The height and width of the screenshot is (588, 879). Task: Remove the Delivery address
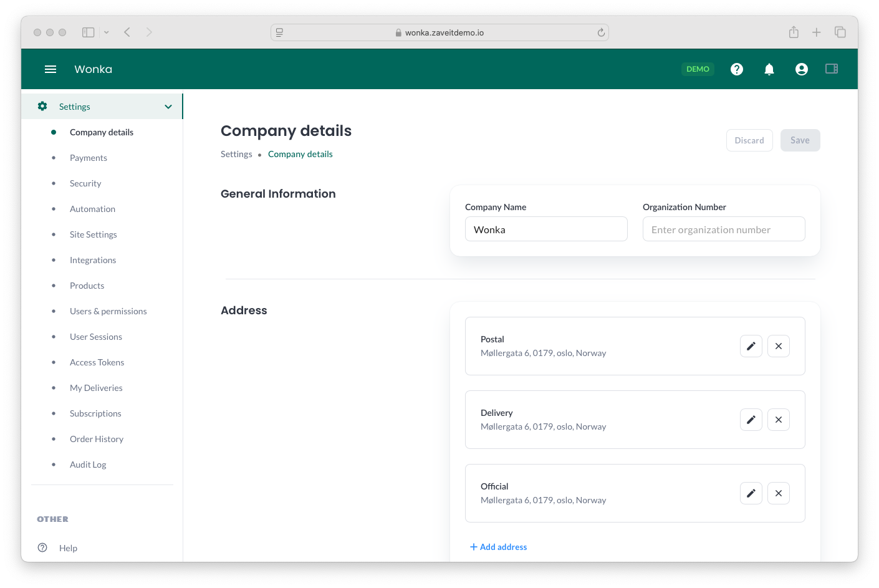(x=779, y=420)
